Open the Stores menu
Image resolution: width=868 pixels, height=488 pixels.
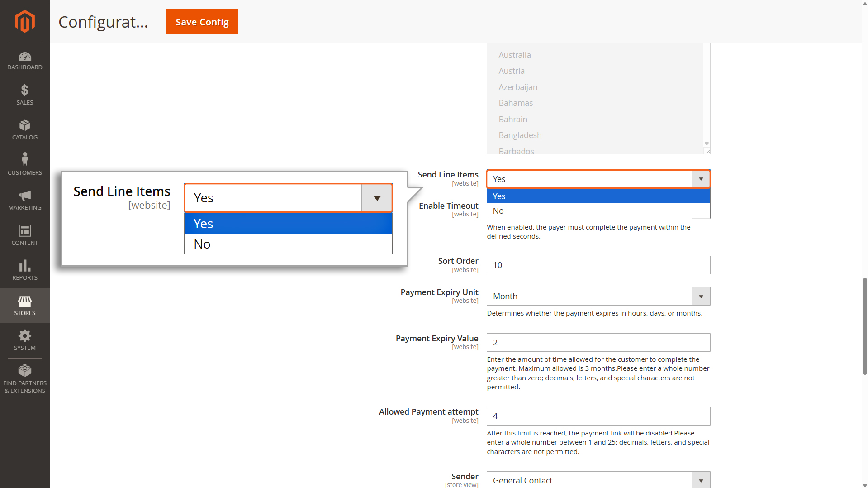(x=24, y=306)
